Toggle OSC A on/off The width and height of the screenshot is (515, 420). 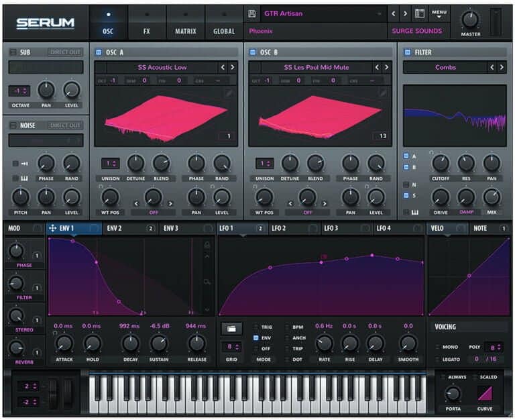pyautogui.click(x=98, y=52)
